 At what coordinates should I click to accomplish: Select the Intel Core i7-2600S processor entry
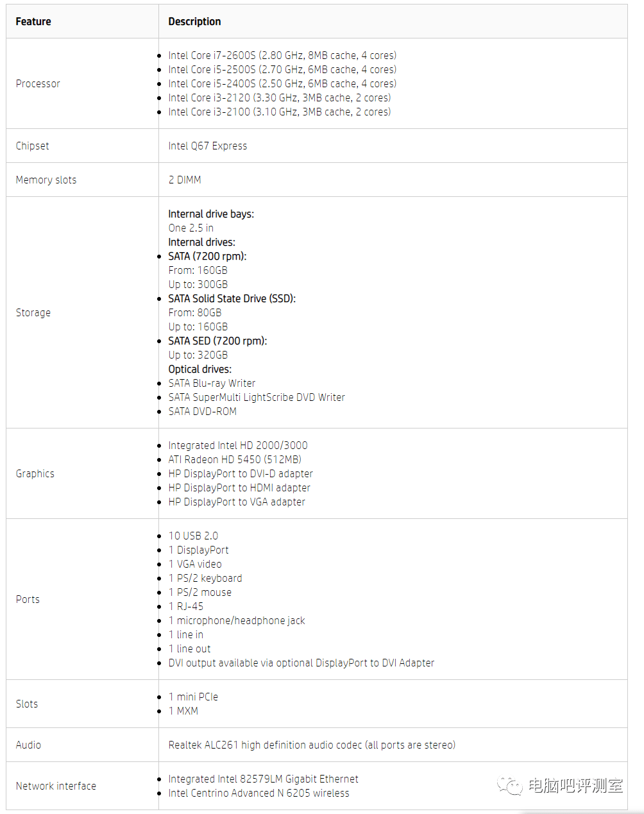point(282,55)
